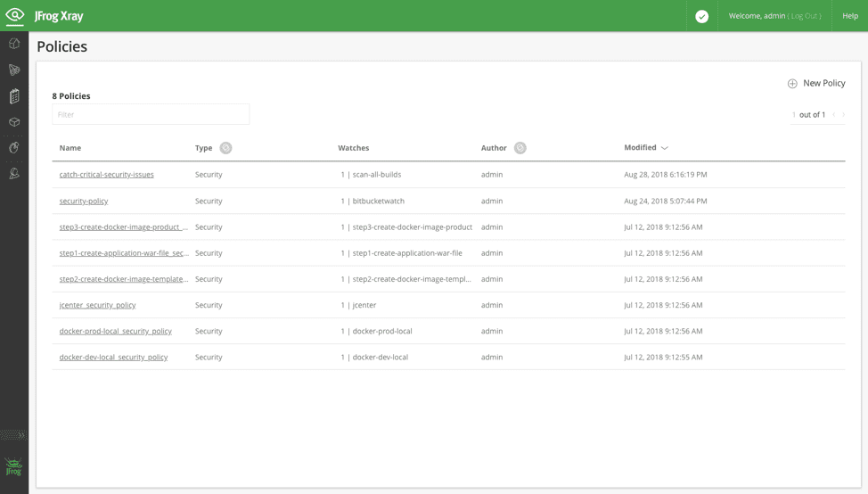Click the New Policy button
This screenshot has height=494, width=868.
coord(816,83)
